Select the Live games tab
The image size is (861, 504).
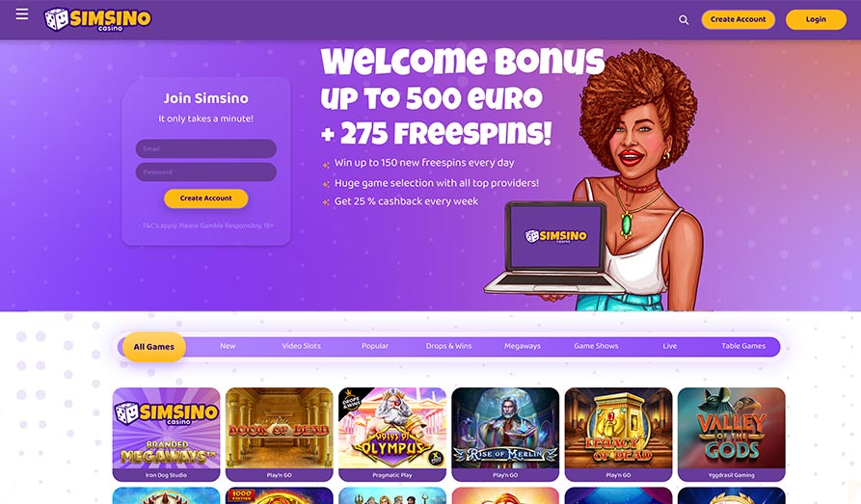(669, 346)
